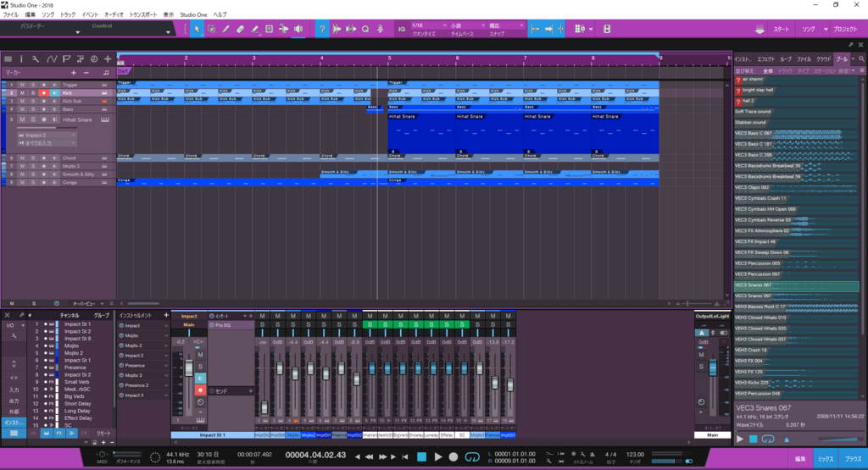The height and width of the screenshot is (470, 868).
Task: Select the Range tool
Action: pyautogui.click(x=211, y=30)
